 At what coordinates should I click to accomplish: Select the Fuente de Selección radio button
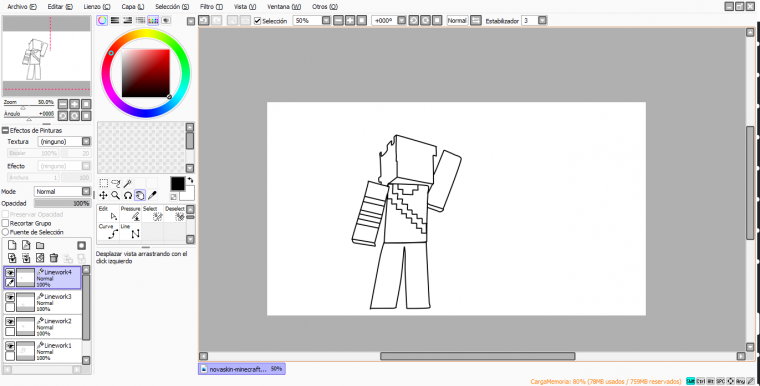[5, 232]
